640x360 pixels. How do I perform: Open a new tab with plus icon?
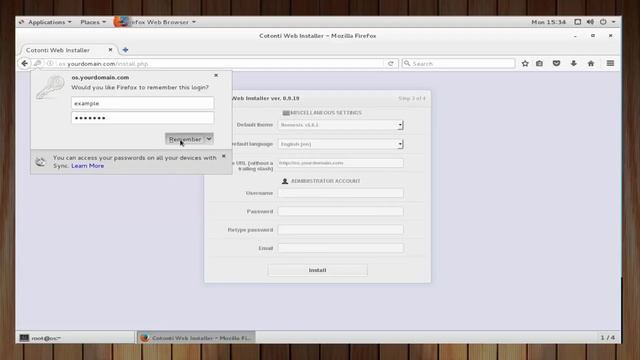point(125,50)
